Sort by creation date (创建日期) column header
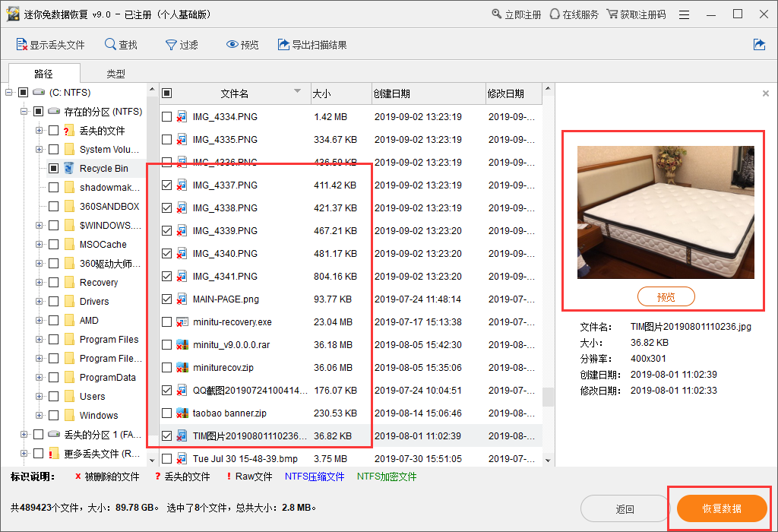The image size is (778, 532). pyautogui.click(x=429, y=93)
